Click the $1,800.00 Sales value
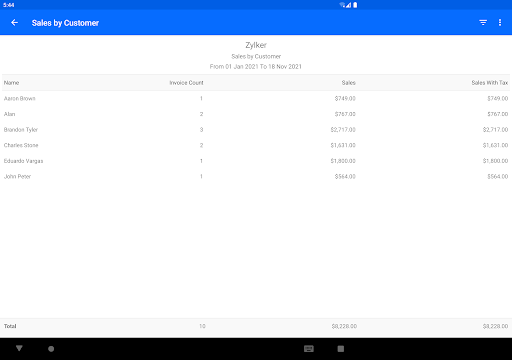Screen dimensions: 512x360 (343, 161)
